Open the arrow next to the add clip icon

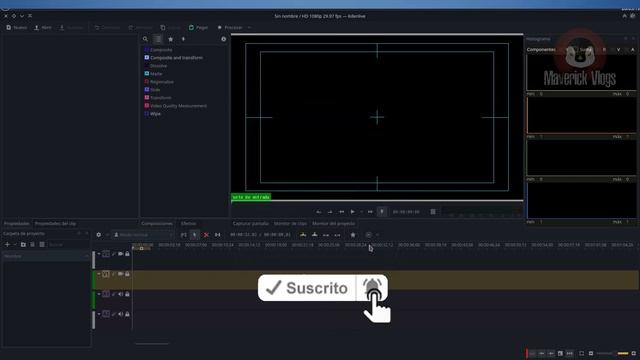pyautogui.click(x=15, y=244)
